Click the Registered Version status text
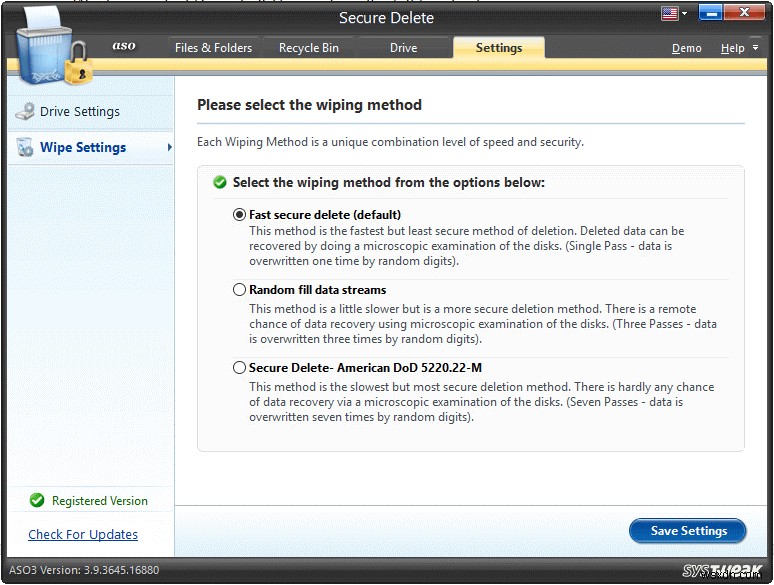The width and height of the screenshot is (774, 585). pos(100,501)
